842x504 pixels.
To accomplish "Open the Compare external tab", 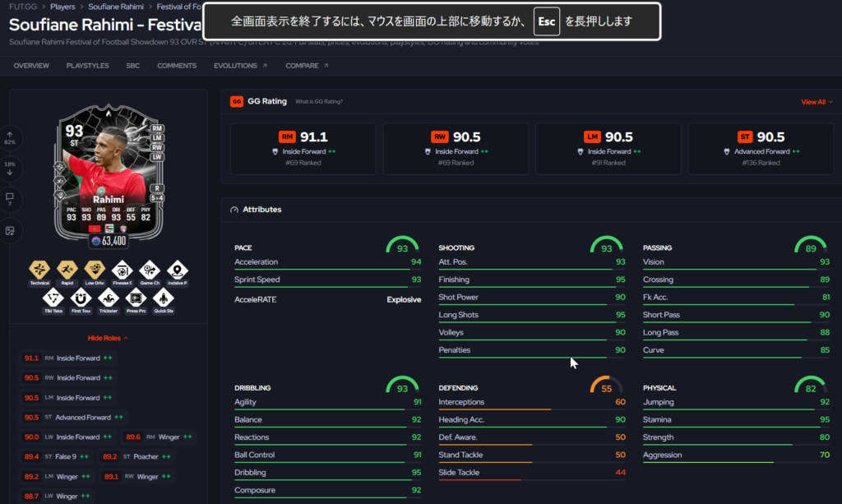I will pyautogui.click(x=307, y=66).
